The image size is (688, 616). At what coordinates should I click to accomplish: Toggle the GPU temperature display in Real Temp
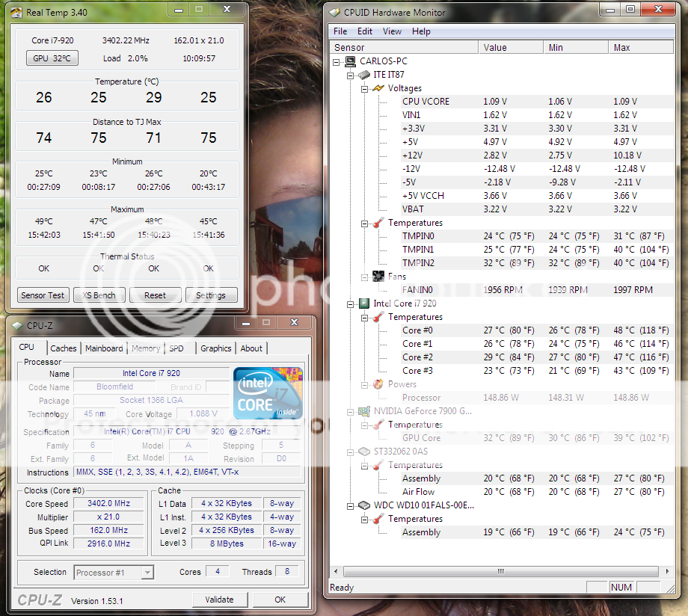(52, 58)
